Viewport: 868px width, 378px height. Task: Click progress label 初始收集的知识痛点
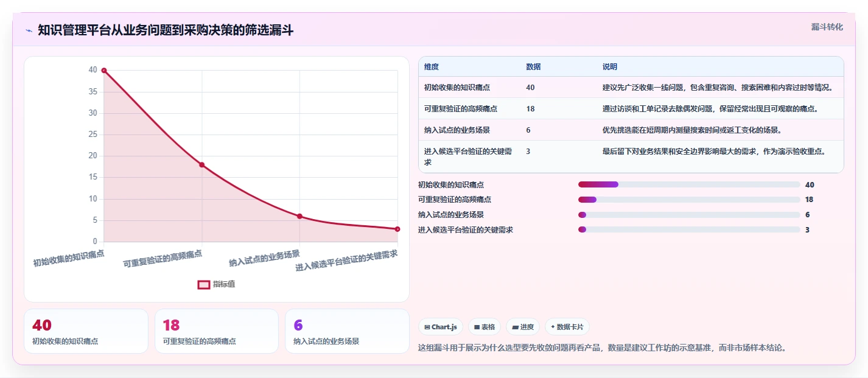[x=451, y=184]
